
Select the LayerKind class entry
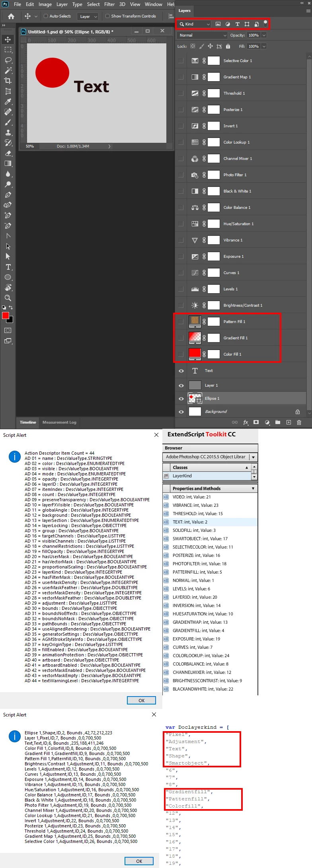coord(207,476)
